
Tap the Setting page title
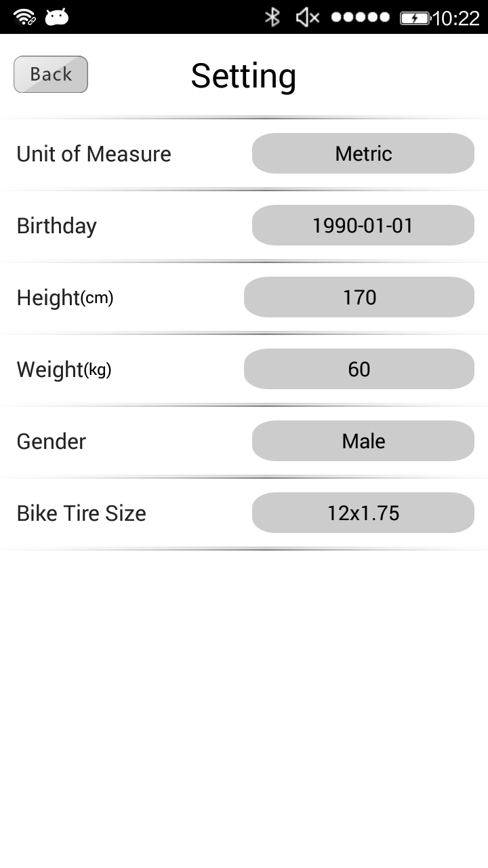coord(243,75)
